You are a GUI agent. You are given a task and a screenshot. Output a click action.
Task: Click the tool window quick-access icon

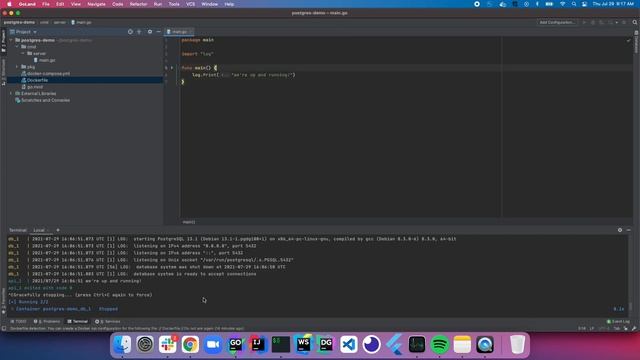[4, 328]
